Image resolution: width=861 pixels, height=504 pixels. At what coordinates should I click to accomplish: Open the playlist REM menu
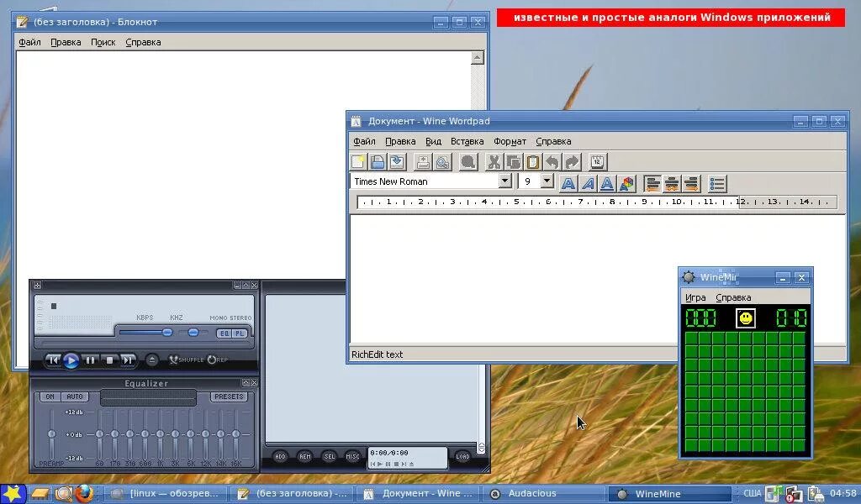(x=304, y=456)
